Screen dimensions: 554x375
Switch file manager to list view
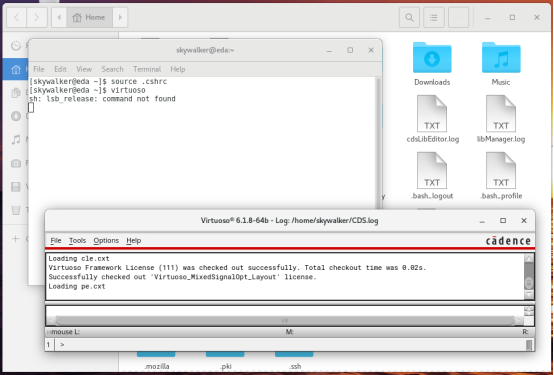click(434, 17)
